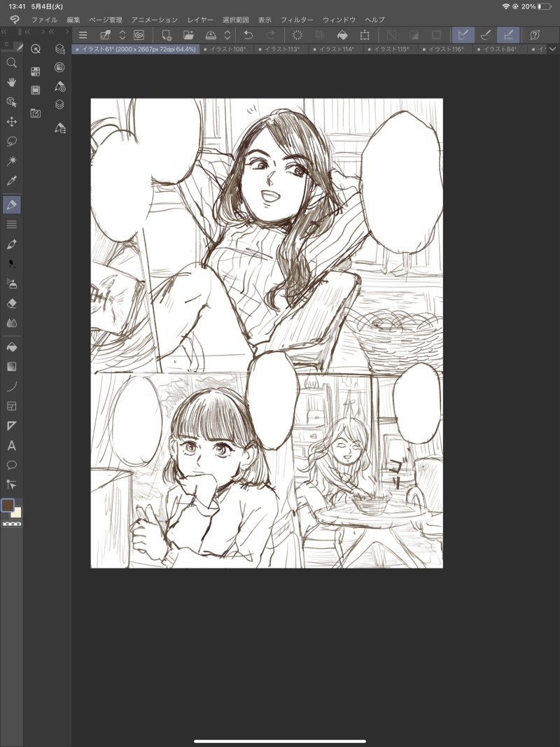
Task: Show hidden tabs with chevron at tab bar end
Action: (x=552, y=48)
